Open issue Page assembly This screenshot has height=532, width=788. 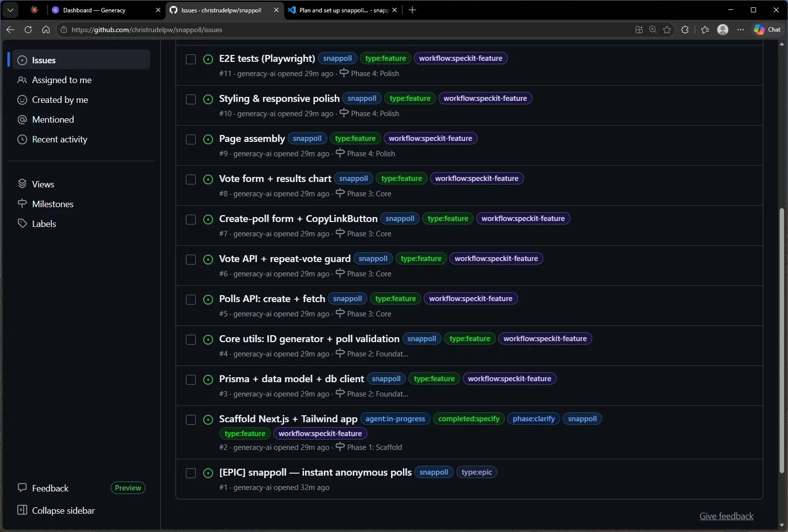[252, 138]
